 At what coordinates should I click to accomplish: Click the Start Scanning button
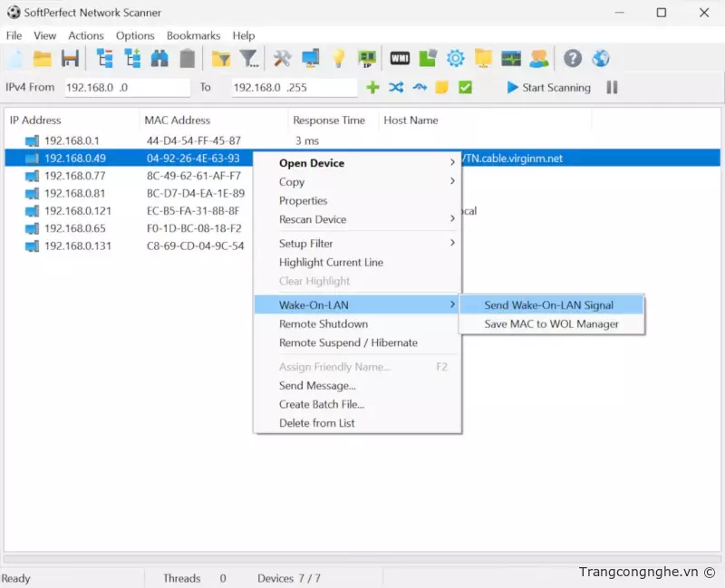pyautogui.click(x=548, y=88)
